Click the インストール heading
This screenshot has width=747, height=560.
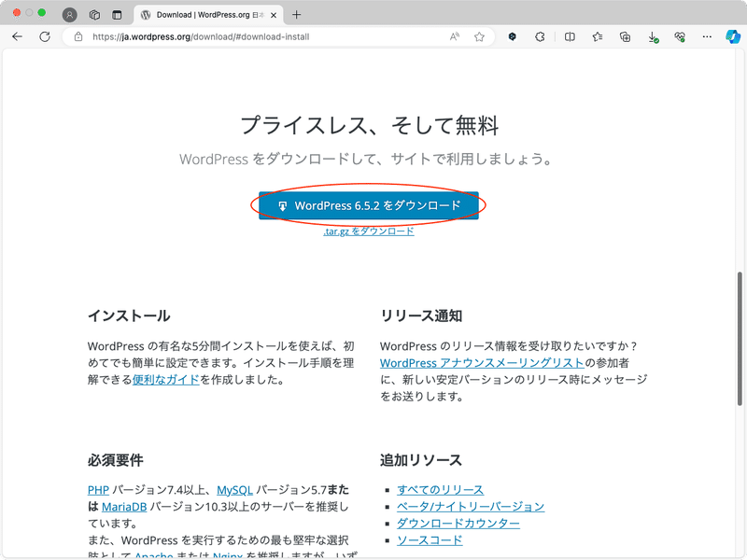point(129,315)
